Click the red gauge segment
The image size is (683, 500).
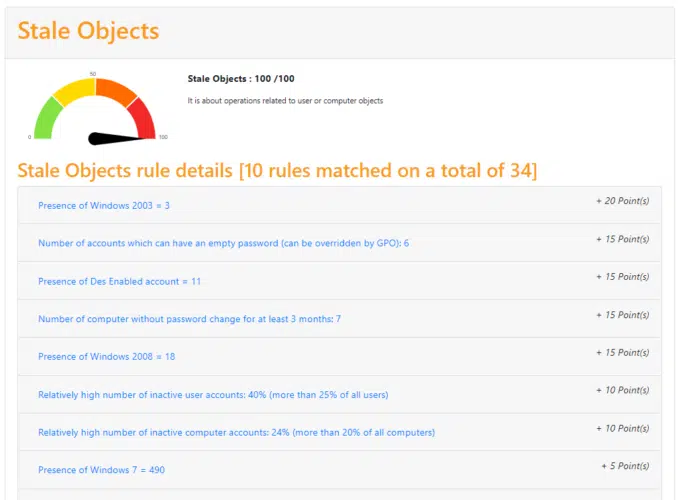point(143,118)
